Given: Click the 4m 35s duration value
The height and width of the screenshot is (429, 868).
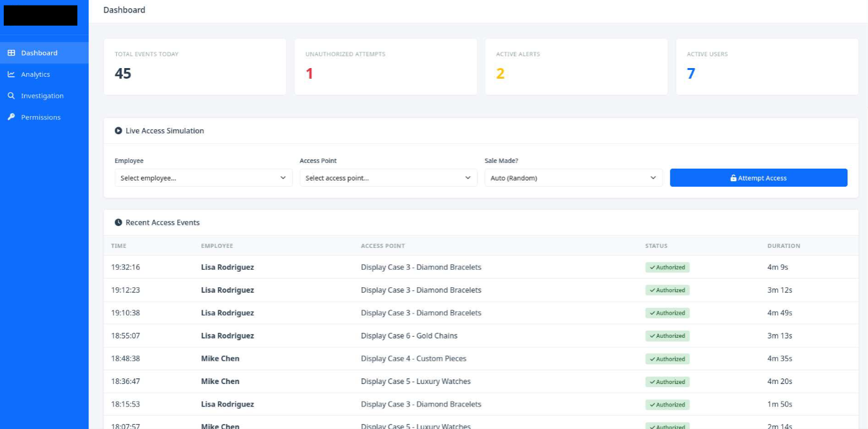Looking at the screenshot, I should click(x=779, y=359).
